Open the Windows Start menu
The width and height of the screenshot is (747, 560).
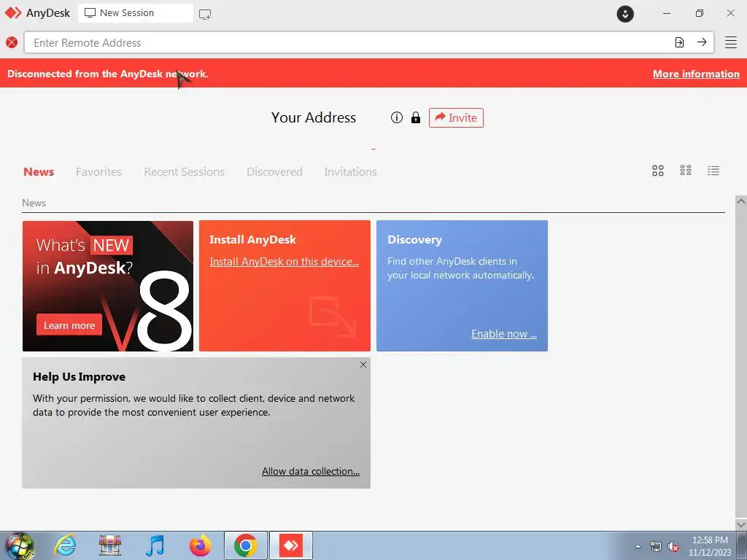click(20, 545)
